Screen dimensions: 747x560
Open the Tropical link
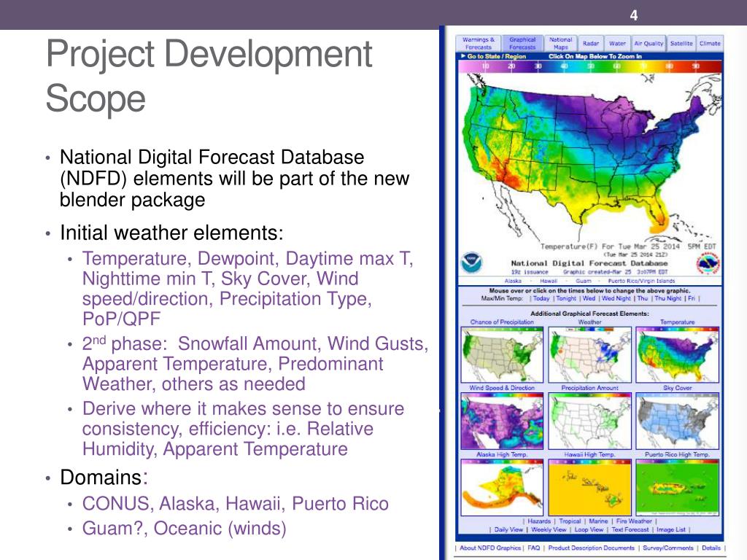pos(570,521)
